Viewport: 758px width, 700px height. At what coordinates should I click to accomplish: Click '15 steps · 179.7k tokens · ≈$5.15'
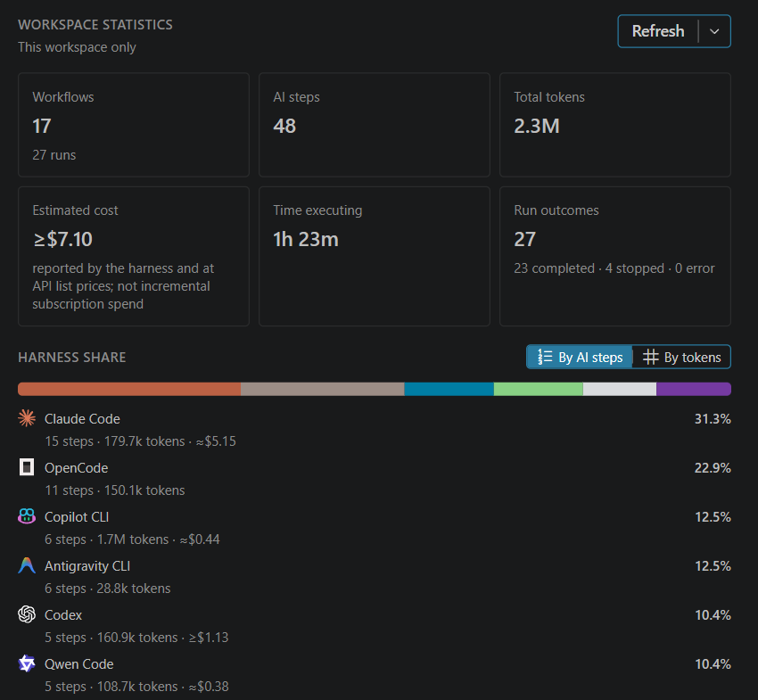pos(140,441)
